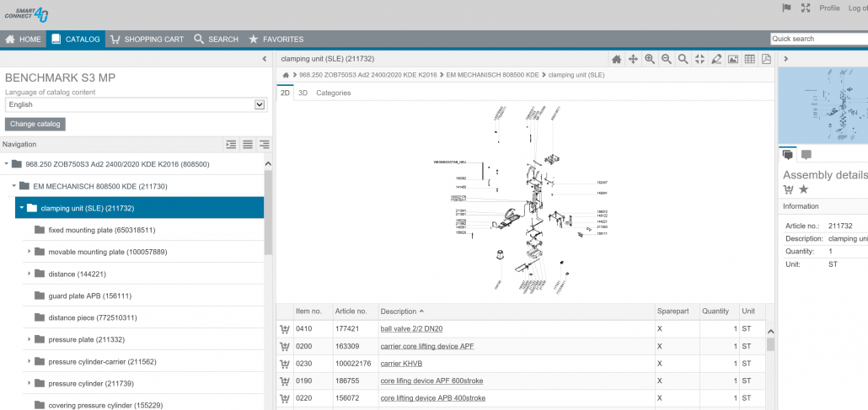868x410 pixels.
Task: Fit the drawing to the view with the arrows icon
Action: 699,59
